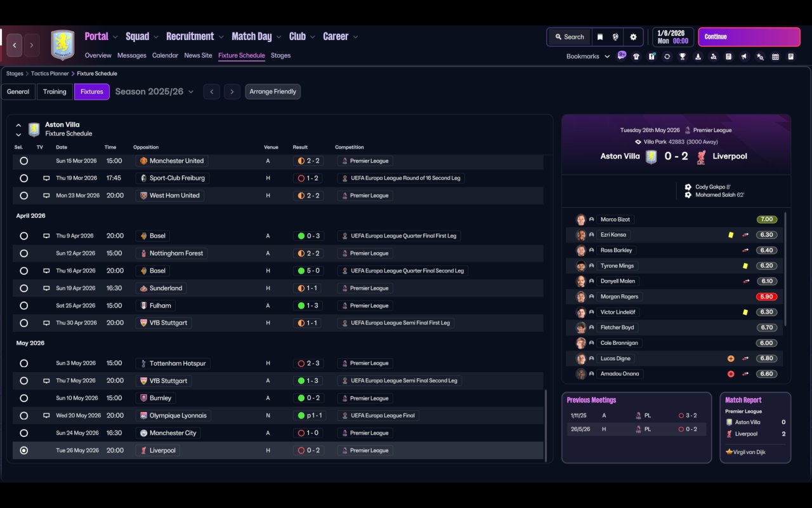Click the TV icon for Olympique Lyonnais match
The width and height of the screenshot is (812, 508).
pyautogui.click(x=46, y=416)
